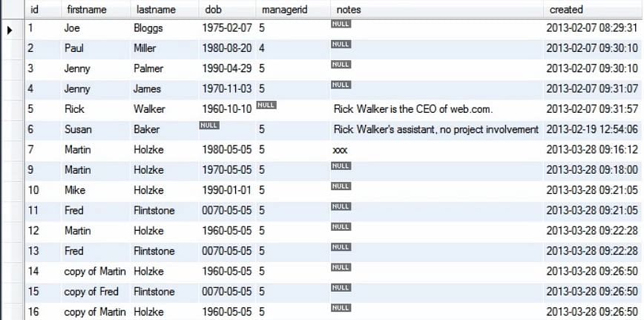Select the id cell 13
Viewport: 644px width, 320px height.
[x=33, y=251]
